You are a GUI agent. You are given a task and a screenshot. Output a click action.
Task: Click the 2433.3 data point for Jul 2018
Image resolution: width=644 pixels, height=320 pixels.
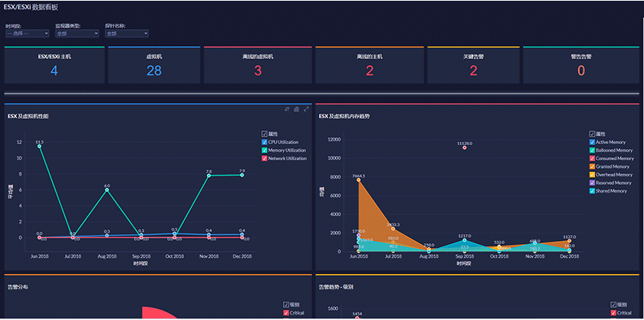[x=393, y=229]
